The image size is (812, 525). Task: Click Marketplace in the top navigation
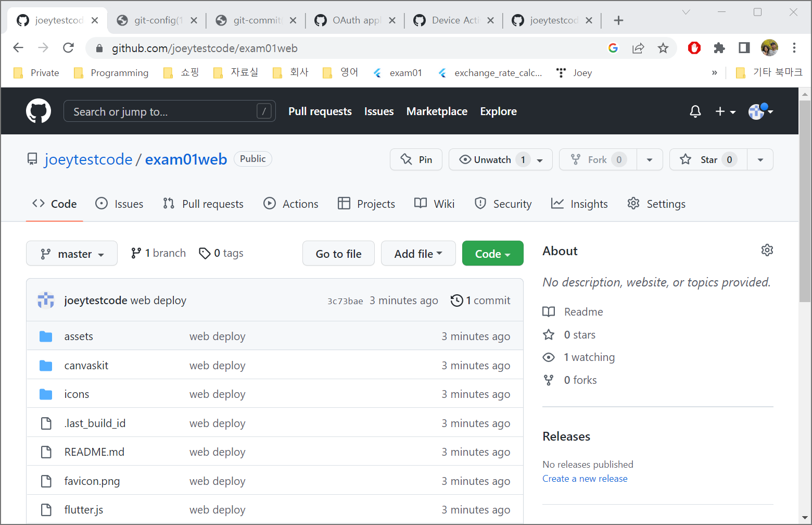click(x=437, y=111)
